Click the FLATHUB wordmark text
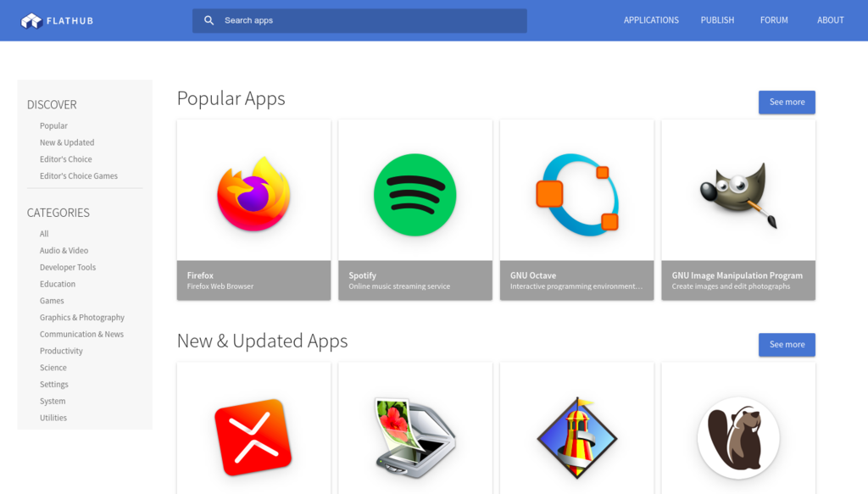This screenshot has height=494, width=868. click(x=70, y=21)
